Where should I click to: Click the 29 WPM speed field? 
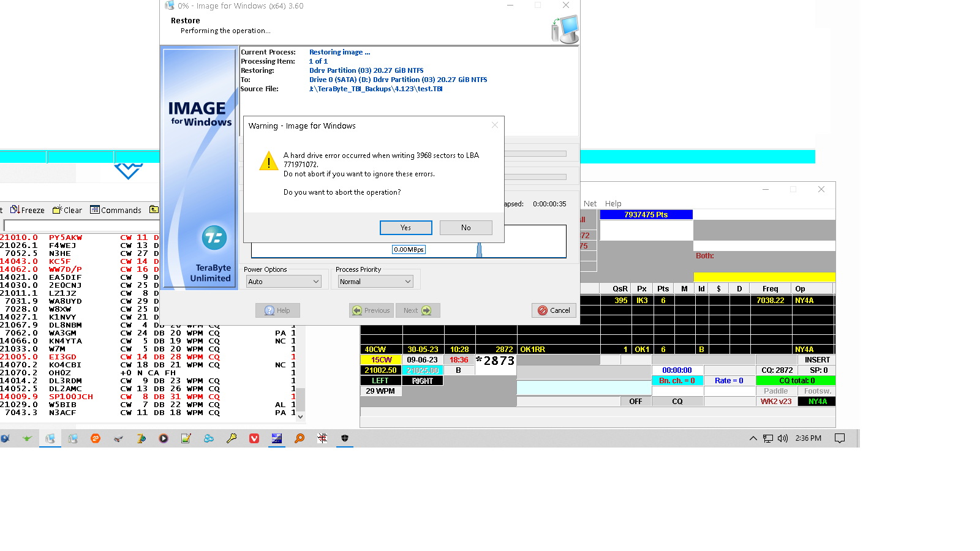380,391
